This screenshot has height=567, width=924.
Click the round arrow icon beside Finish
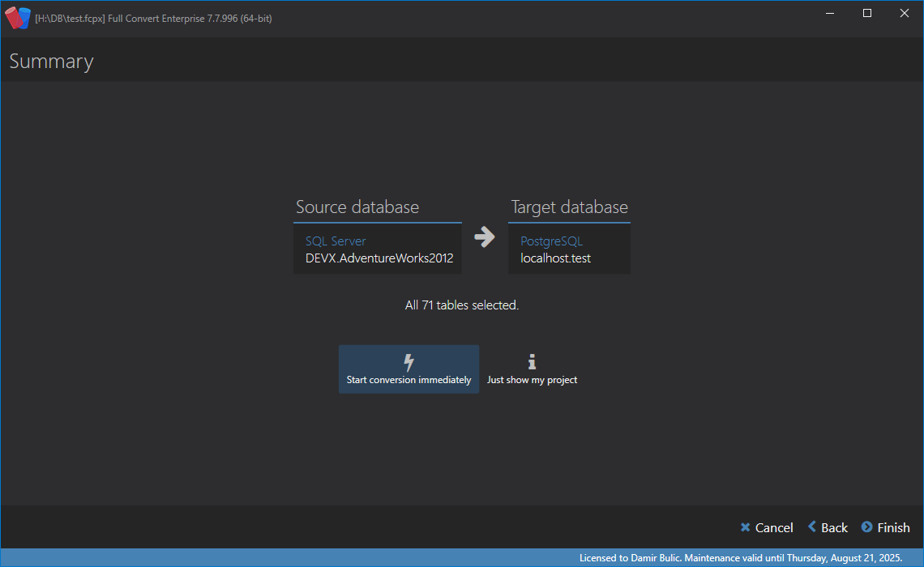[x=866, y=527]
